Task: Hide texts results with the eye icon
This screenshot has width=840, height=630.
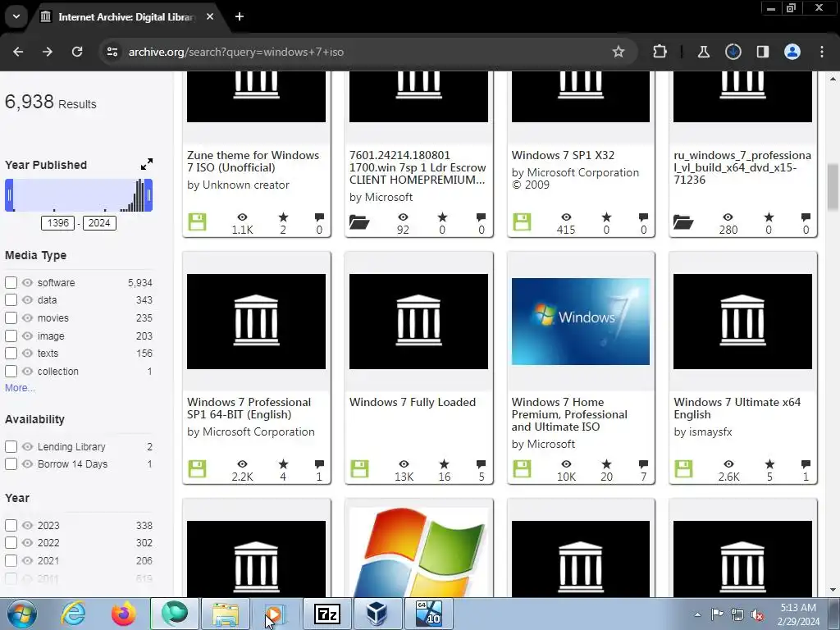Action: coord(27,353)
